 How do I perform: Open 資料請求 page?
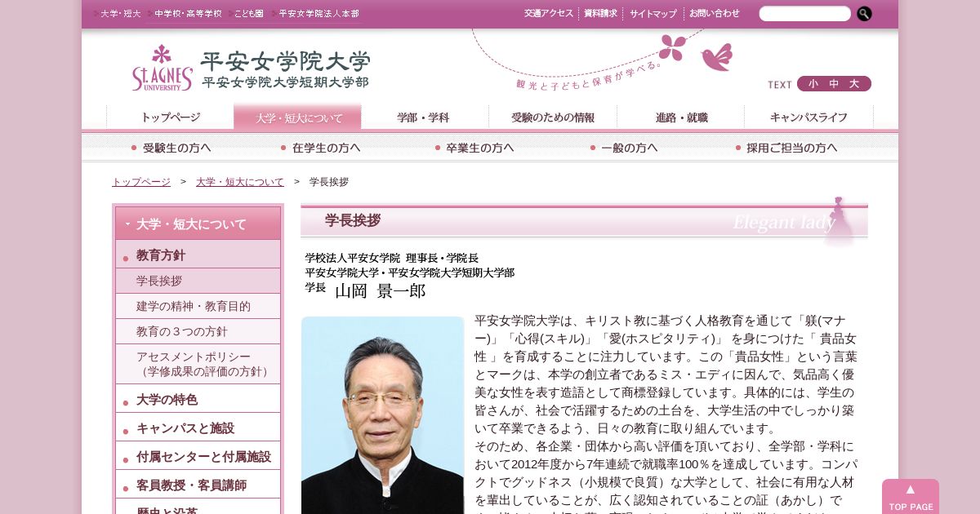coord(600,13)
